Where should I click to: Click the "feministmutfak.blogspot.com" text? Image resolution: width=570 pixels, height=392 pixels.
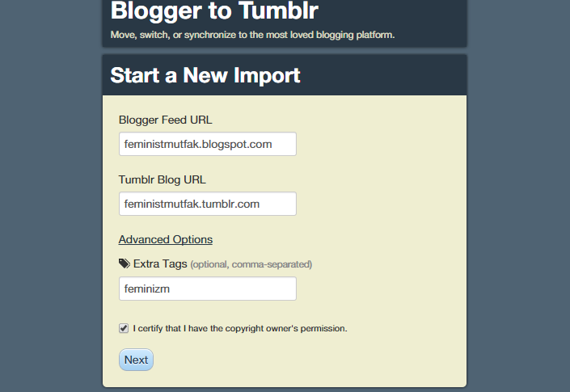point(197,144)
